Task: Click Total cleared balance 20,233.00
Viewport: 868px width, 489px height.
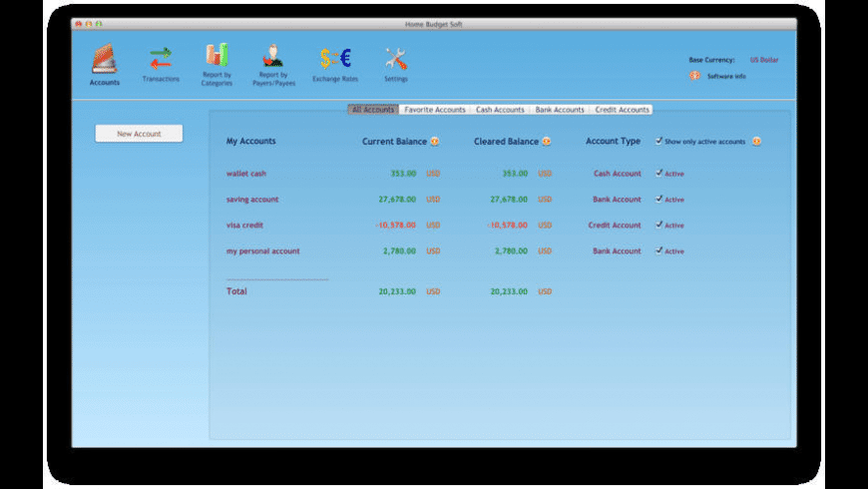Action: [x=509, y=291]
